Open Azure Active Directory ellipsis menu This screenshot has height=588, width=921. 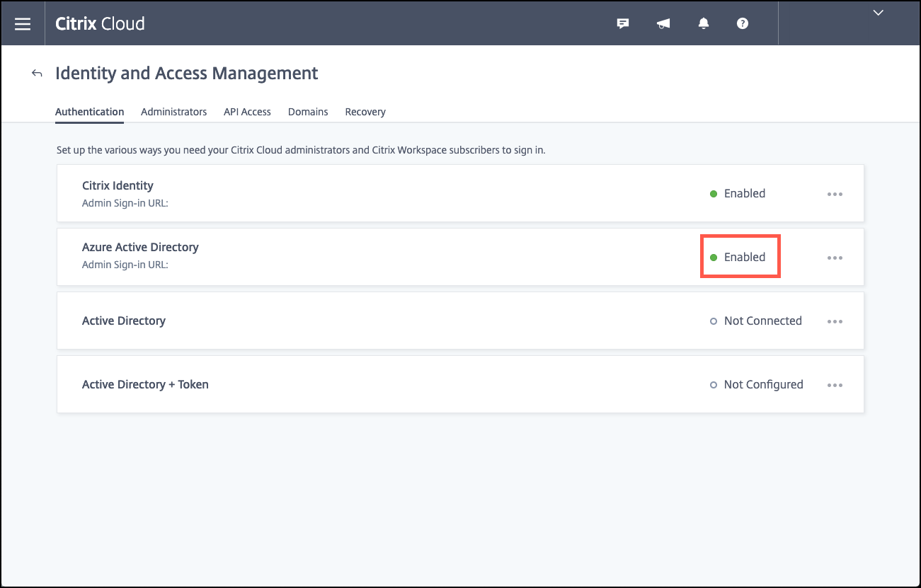tap(835, 258)
